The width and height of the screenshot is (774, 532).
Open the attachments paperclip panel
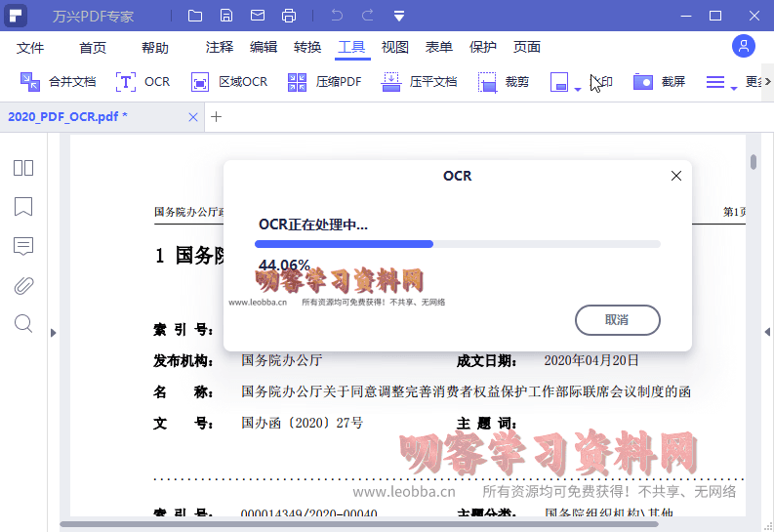point(23,285)
